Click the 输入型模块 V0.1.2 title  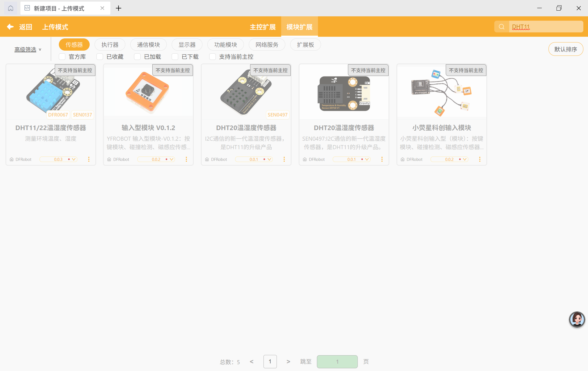(x=148, y=128)
